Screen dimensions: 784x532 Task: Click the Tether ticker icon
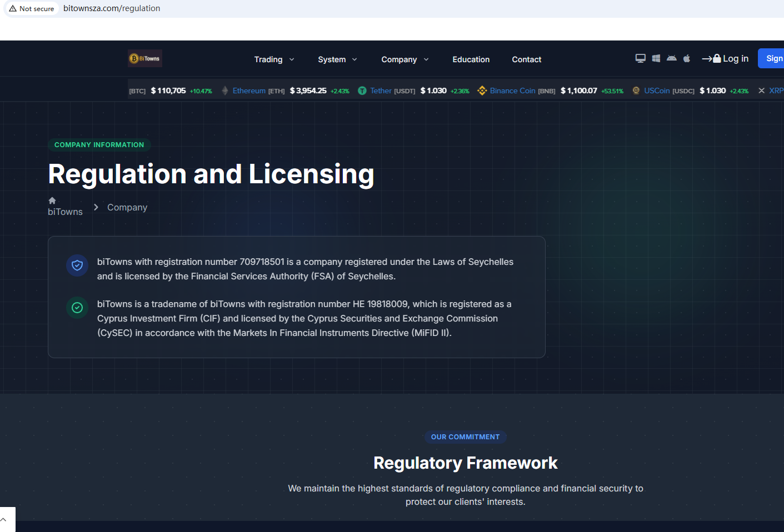tap(362, 91)
